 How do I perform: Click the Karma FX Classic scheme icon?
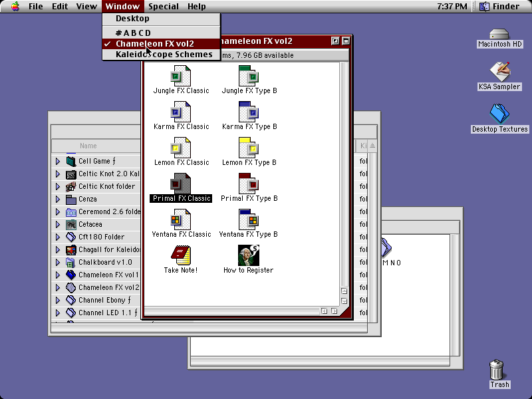coord(180,112)
